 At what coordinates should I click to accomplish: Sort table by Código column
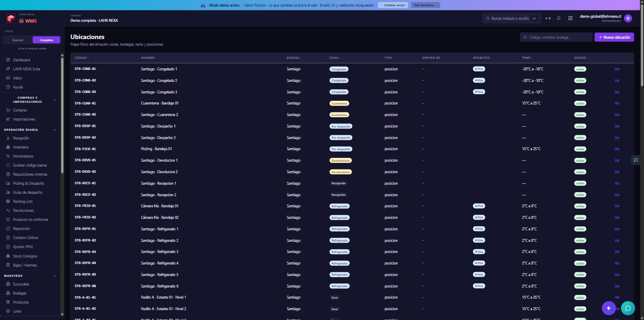[82, 58]
